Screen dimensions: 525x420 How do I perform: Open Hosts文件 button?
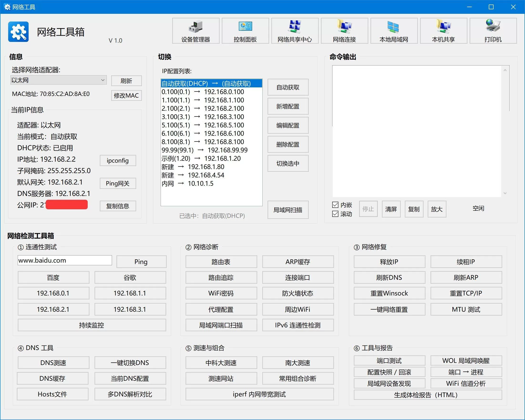[x=52, y=394]
